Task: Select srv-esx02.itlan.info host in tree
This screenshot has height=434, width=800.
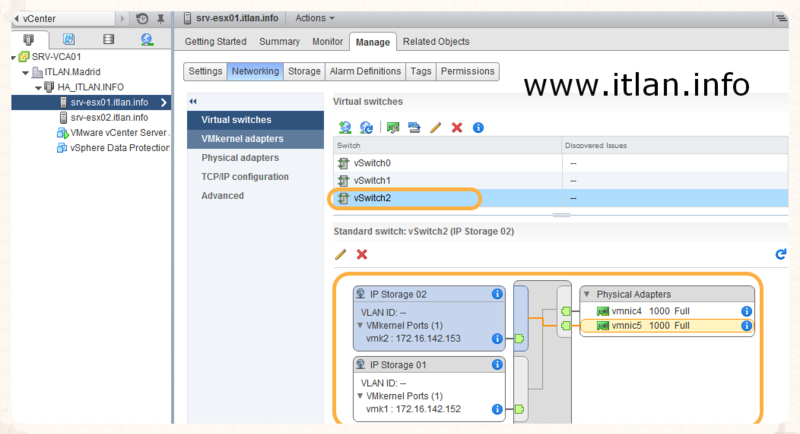Action: pyautogui.click(x=108, y=117)
